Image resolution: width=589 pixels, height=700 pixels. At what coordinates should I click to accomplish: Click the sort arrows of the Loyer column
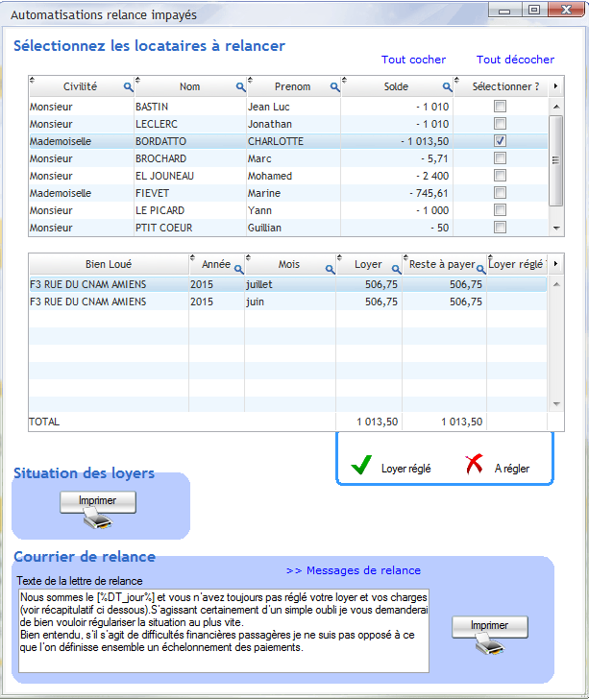coord(339,257)
